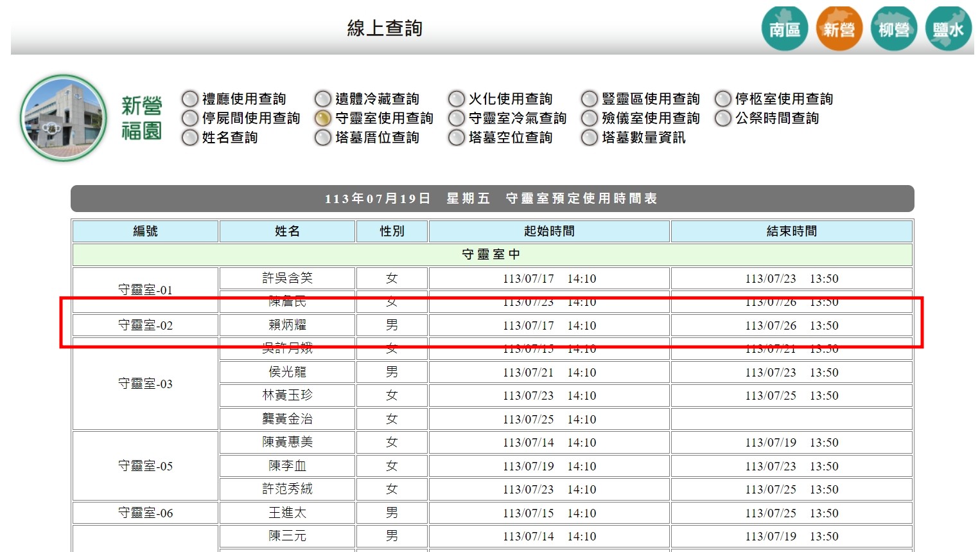The height and width of the screenshot is (552, 980).
Task: Select 塔墓空位查詢 radio button
Action: pos(457,138)
